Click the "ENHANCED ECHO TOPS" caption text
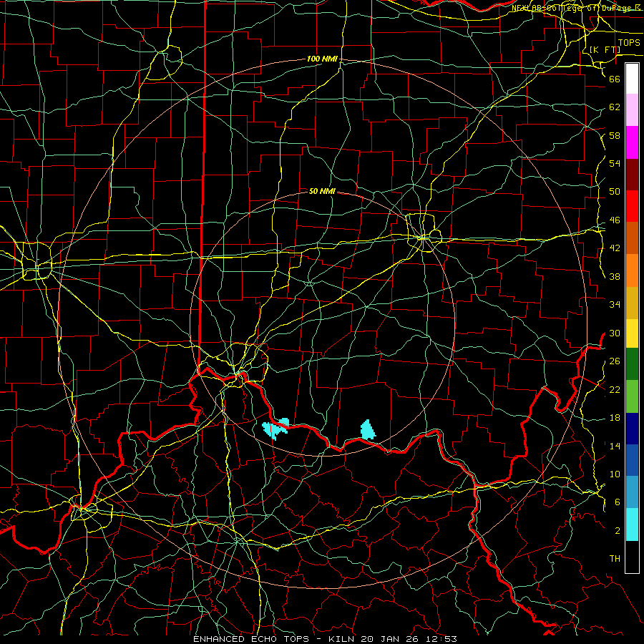This screenshot has height=644, width=644. tap(251, 639)
